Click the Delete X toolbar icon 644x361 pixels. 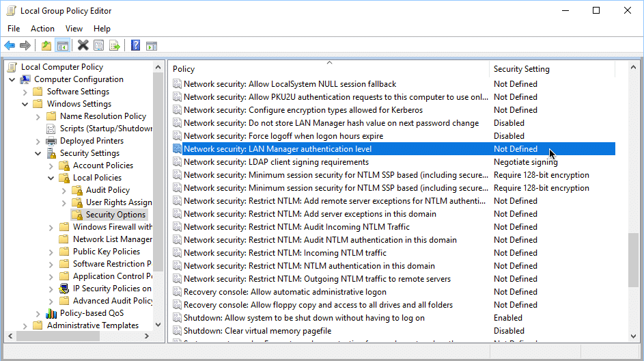83,46
